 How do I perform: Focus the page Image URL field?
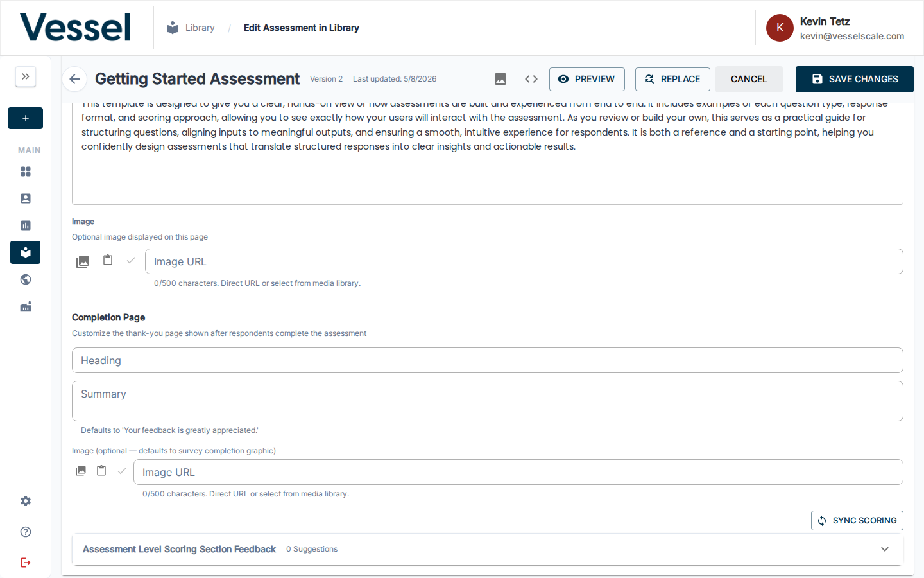click(x=524, y=261)
